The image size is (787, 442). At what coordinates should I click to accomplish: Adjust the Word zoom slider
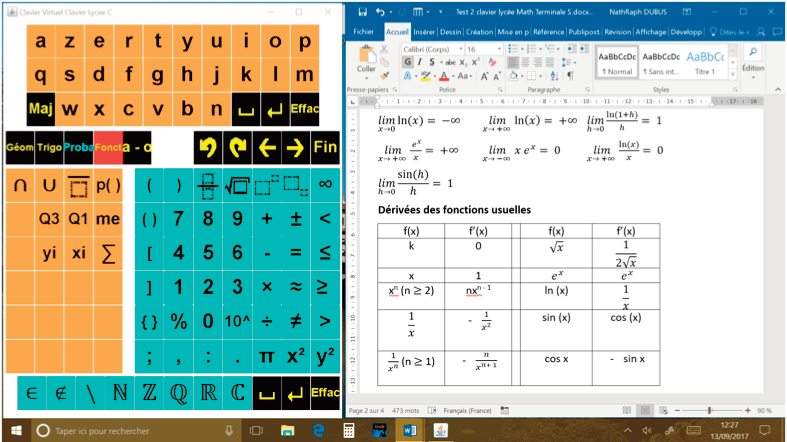click(x=709, y=411)
